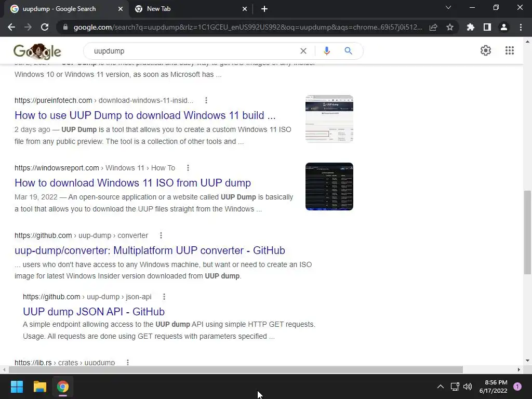The width and height of the screenshot is (532, 399).
Task: Click the Chrome taskbar icon
Action: click(x=63, y=387)
